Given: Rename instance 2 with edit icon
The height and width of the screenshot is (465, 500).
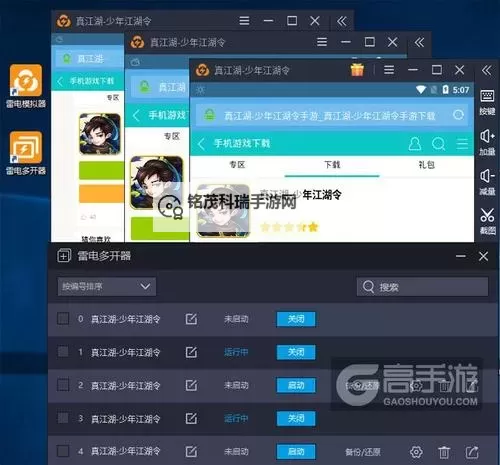Looking at the screenshot, I should (x=191, y=385).
